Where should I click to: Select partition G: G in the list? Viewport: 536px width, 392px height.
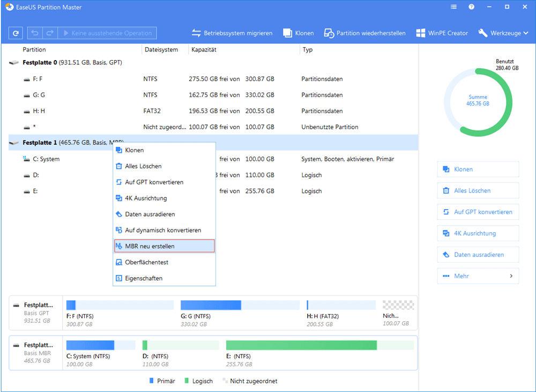click(x=213, y=95)
